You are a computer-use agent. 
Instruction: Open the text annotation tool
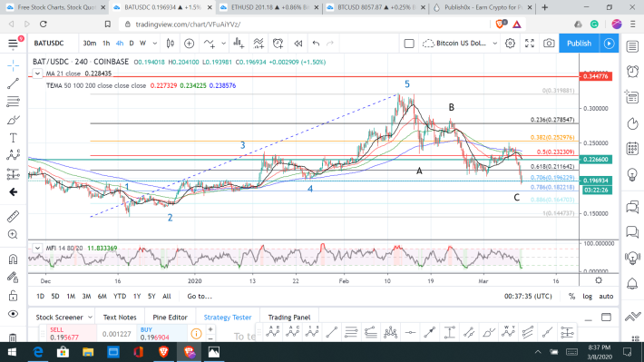click(x=13, y=138)
